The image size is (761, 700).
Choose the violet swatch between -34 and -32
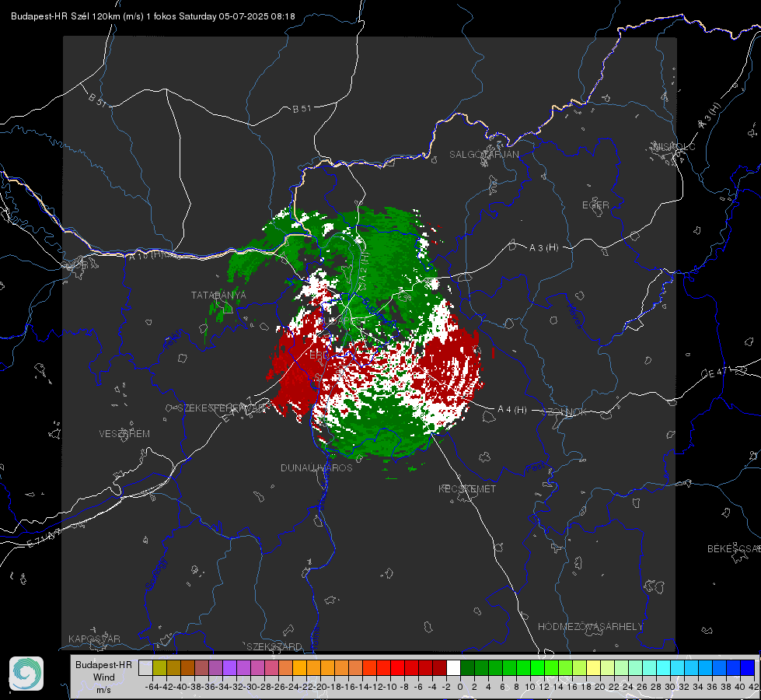tap(229, 668)
